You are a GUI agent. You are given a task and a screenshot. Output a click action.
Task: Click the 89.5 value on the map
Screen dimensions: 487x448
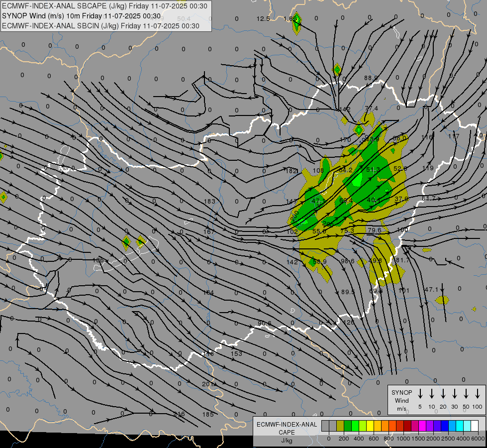[348, 292]
